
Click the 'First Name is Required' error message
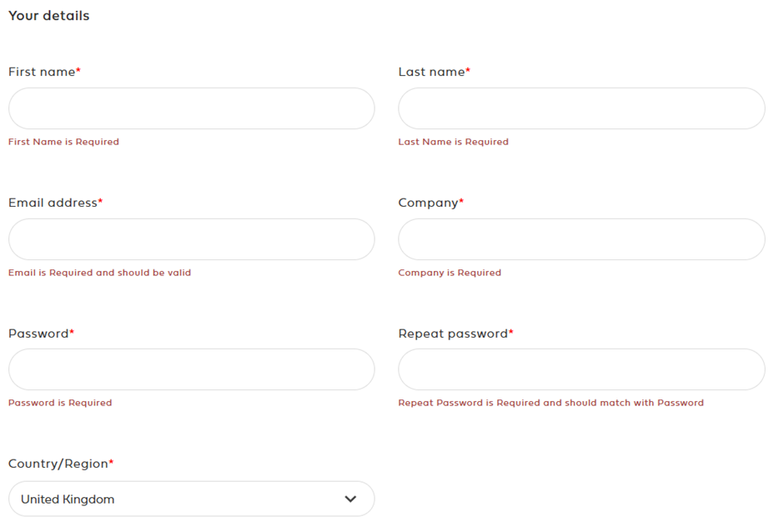pos(63,142)
